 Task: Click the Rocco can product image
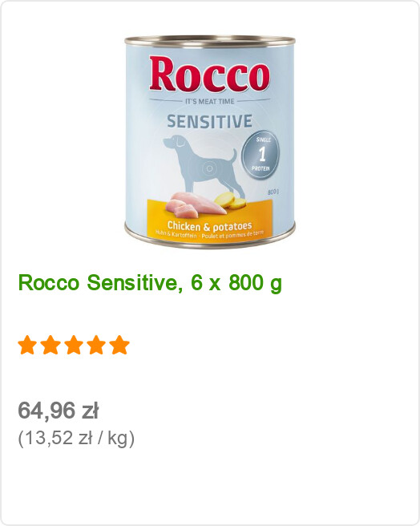(x=210, y=141)
